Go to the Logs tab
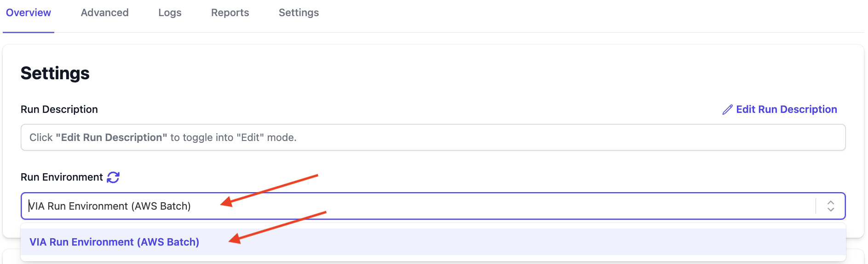The width and height of the screenshot is (868, 264). point(170,13)
